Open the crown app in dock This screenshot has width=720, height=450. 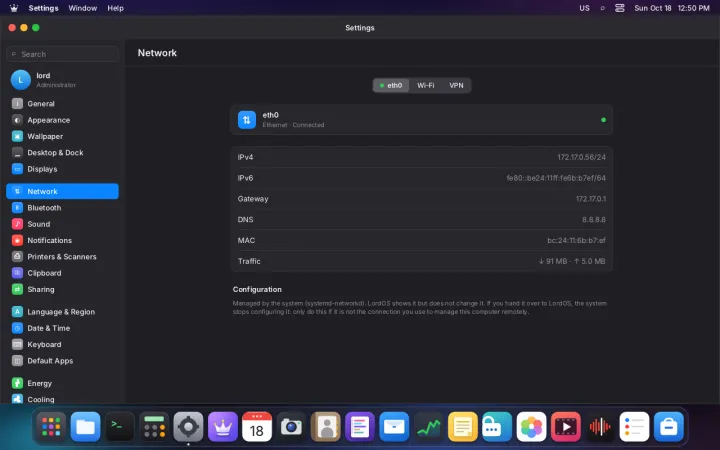coord(223,427)
